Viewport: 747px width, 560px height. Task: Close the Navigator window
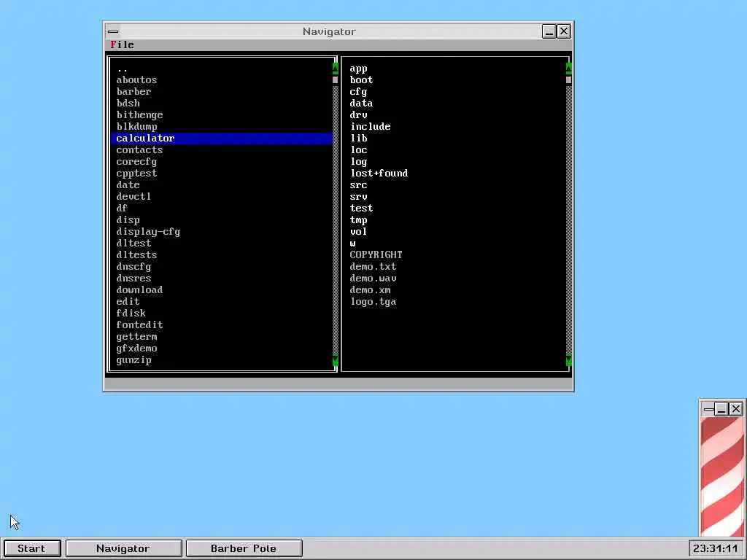coord(564,31)
